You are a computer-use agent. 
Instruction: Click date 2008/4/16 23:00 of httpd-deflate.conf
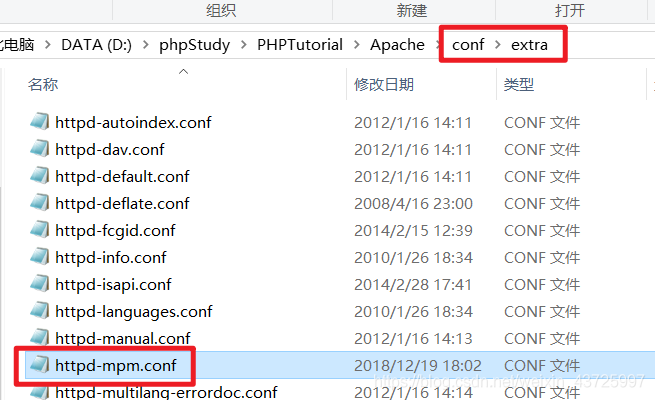(x=413, y=203)
